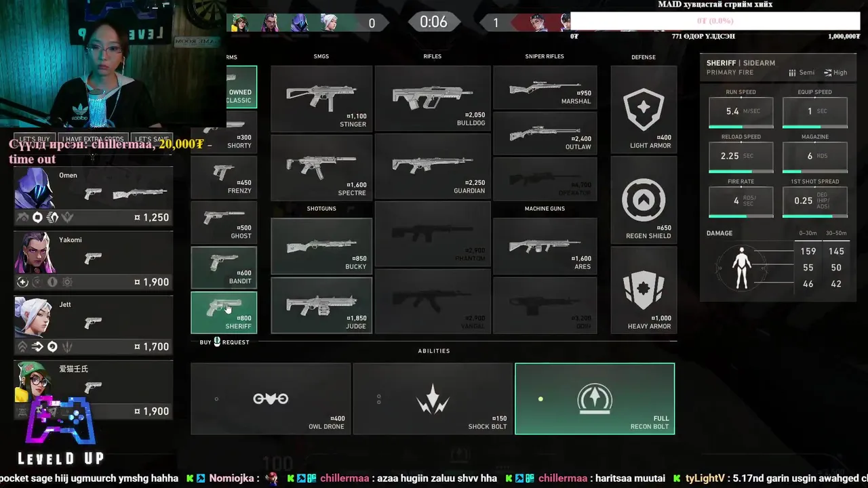The height and width of the screenshot is (488, 868).
Task: Buy the Spectre SMG
Action: coord(321,167)
